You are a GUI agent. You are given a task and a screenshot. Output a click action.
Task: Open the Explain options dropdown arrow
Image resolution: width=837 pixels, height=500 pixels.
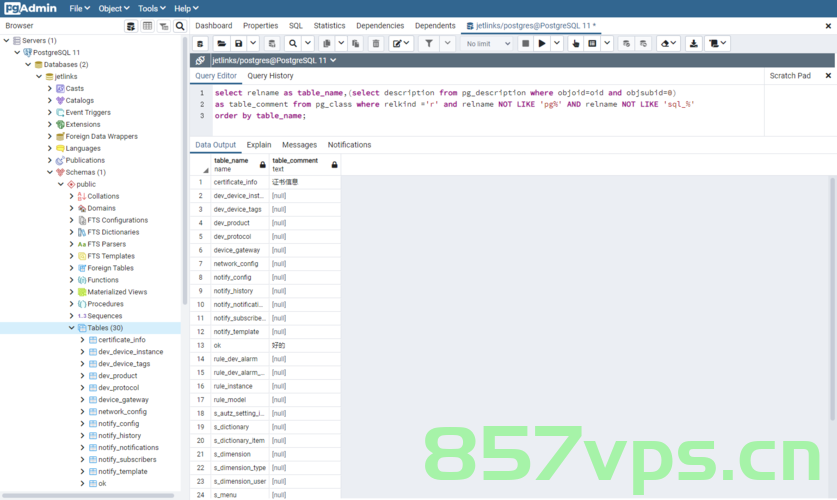coord(607,44)
